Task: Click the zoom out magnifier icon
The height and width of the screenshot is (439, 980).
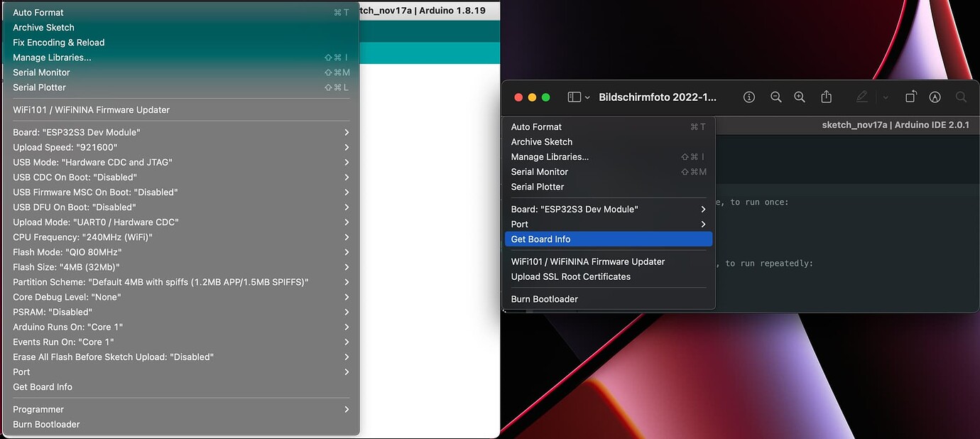Action: (x=775, y=97)
